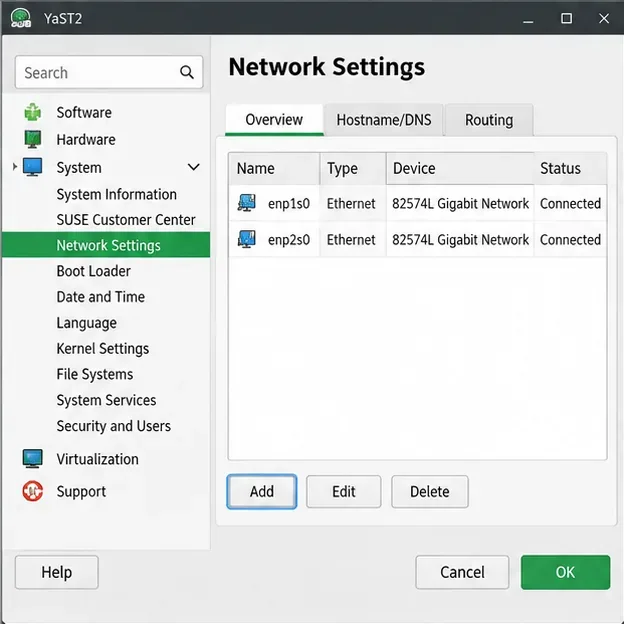The width and height of the screenshot is (624, 624).
Task: Click the System monitor icon
Action: coord(33,167)
